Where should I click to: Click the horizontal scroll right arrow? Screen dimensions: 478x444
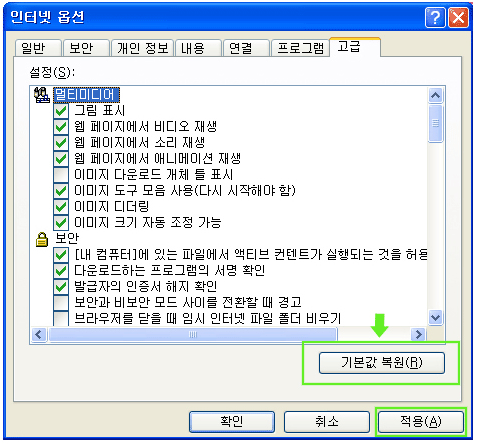(x=418, y=334)
